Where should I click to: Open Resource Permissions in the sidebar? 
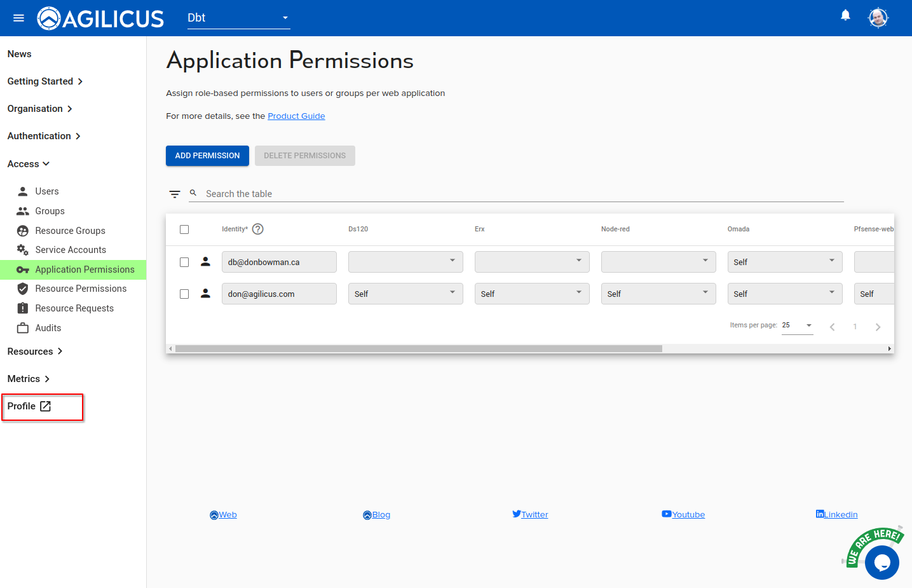[x=81, y=289]
